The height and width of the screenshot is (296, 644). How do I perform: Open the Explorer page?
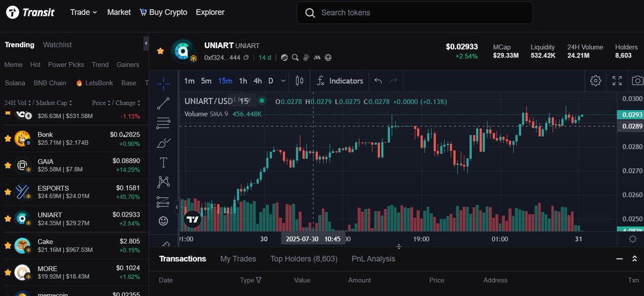[210, 12]
